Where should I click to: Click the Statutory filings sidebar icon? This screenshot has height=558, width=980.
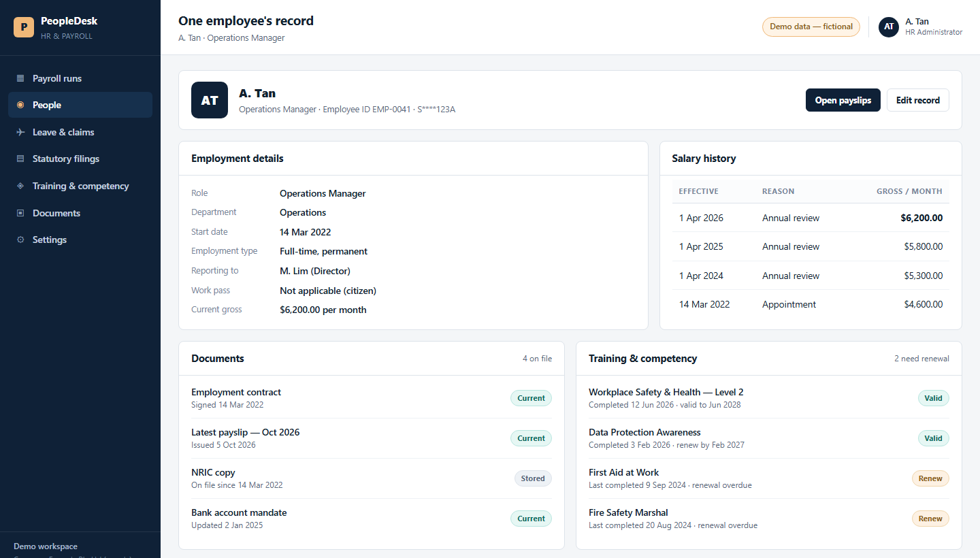(20, 159)
